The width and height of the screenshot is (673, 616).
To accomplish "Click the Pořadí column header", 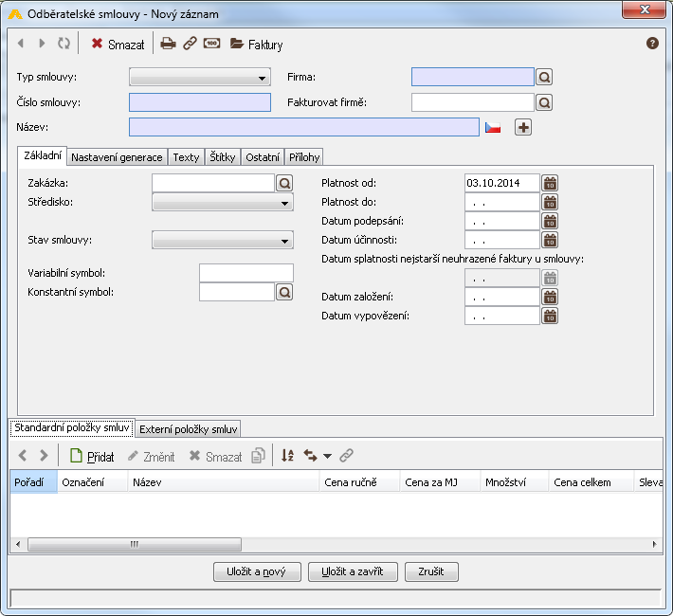I will 33,482.
